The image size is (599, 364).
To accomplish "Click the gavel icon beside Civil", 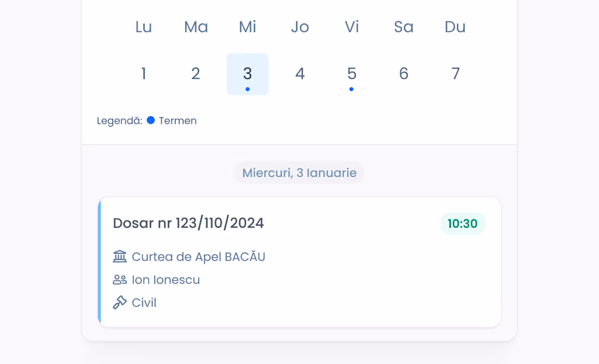I will pyautogui.click(x=119, y=302).
